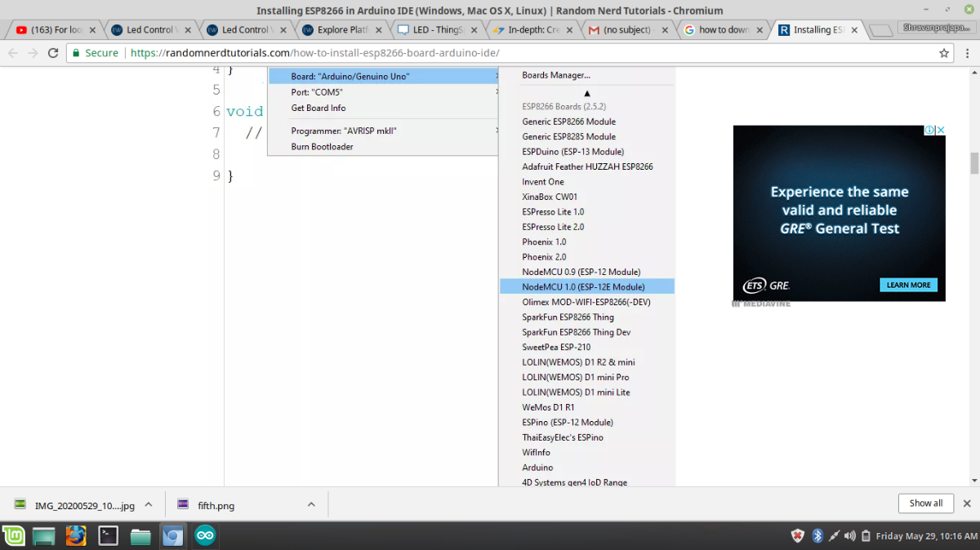Viewport: 980px width, 550px height.
Task: Open the Linux Mint start menu
Action: coord(13,536)
